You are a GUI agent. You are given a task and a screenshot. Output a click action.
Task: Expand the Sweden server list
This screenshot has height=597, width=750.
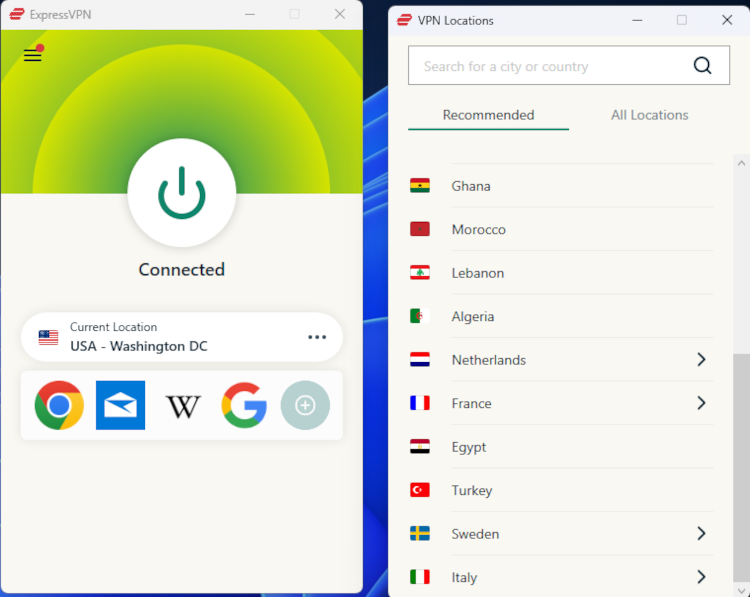[701, 534]
